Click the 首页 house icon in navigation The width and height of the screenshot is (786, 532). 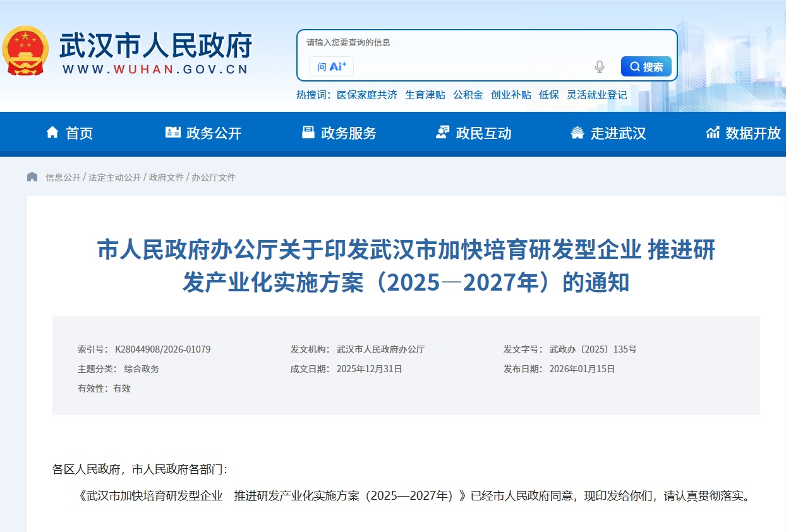[x=52, y=133]
